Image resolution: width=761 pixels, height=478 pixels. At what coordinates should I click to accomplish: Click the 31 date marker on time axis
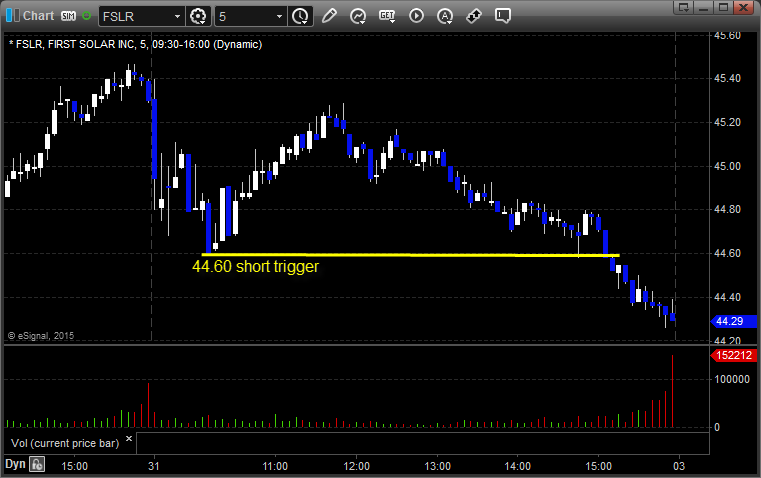coord(153,466)
